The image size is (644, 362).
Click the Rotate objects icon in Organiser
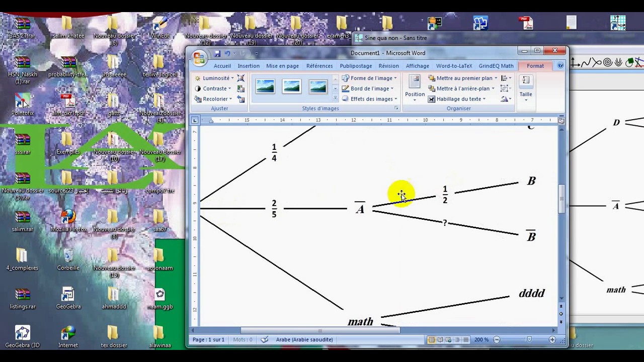[506, 99]
